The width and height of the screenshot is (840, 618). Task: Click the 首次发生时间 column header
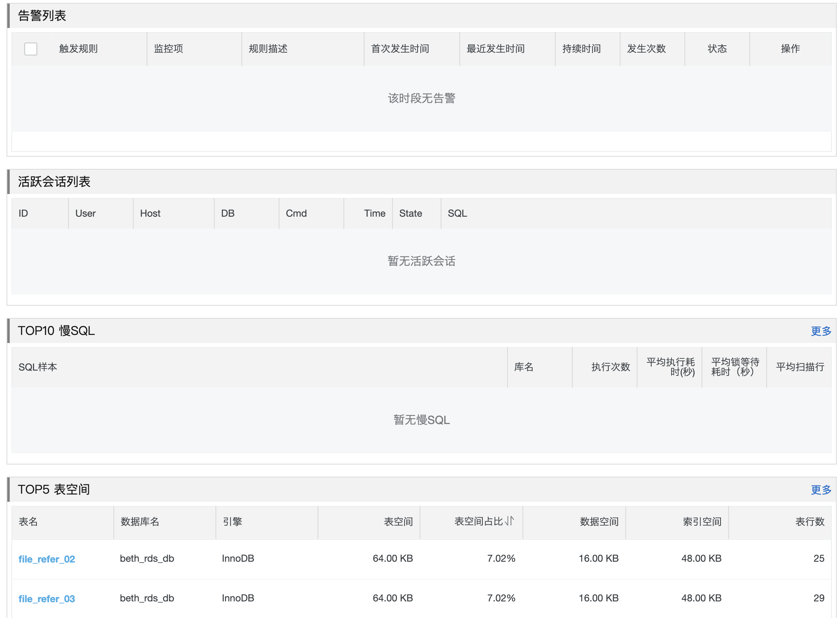[x=400, y=49]
